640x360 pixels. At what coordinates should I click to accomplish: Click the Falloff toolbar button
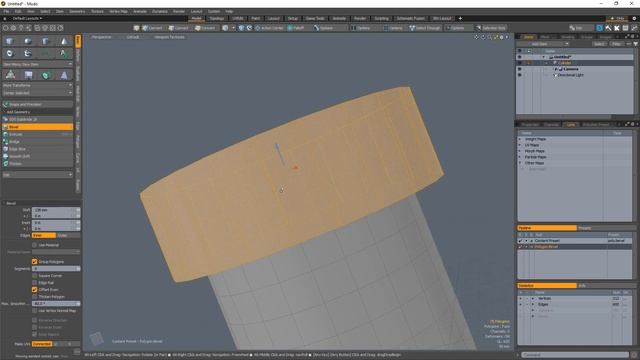[296, 28]
